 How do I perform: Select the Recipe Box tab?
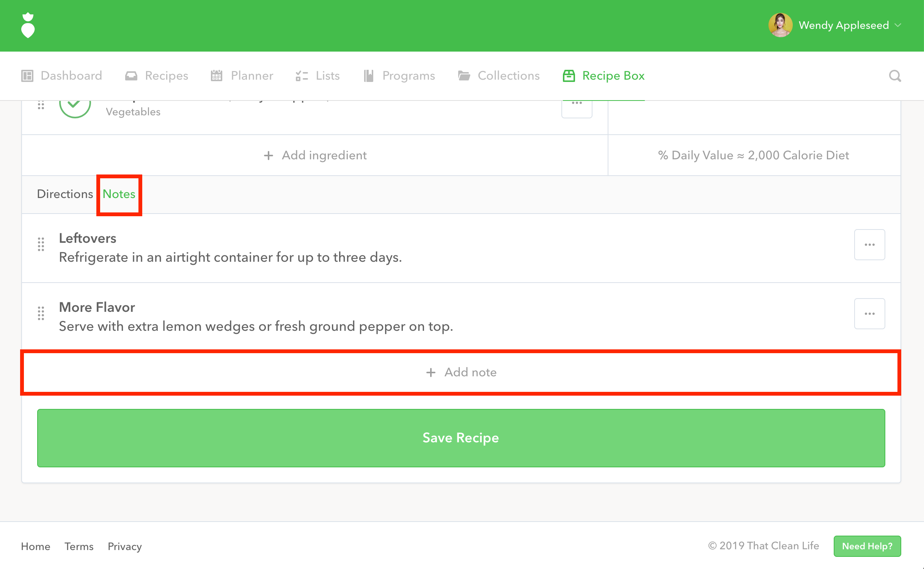[x=604, y=76]
